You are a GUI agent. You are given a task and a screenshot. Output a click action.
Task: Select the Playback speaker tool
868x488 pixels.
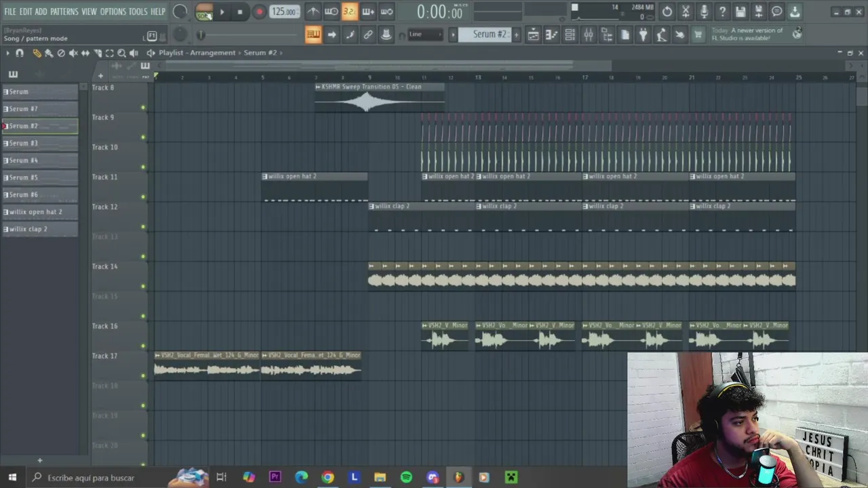coord(134,53)
